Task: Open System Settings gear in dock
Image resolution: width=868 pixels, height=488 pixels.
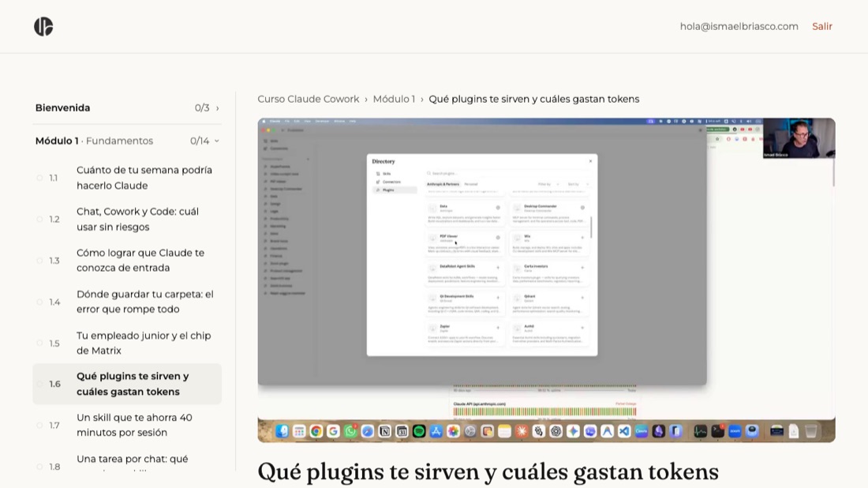Action: pos(470,431)
